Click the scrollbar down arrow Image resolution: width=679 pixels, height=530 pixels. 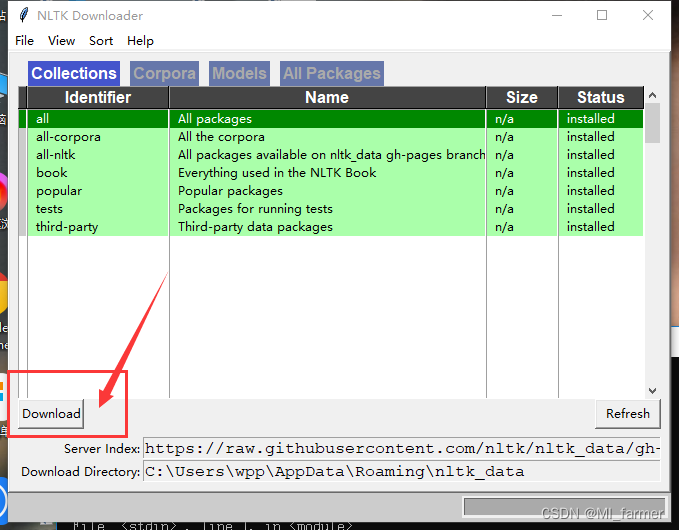click(653, 391)
